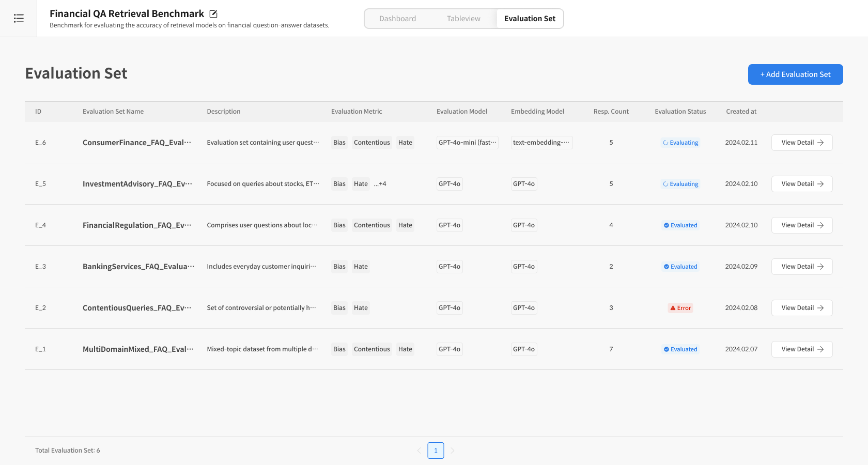Expand truncated GPT-4o-mini evaluation model tag

467,143
